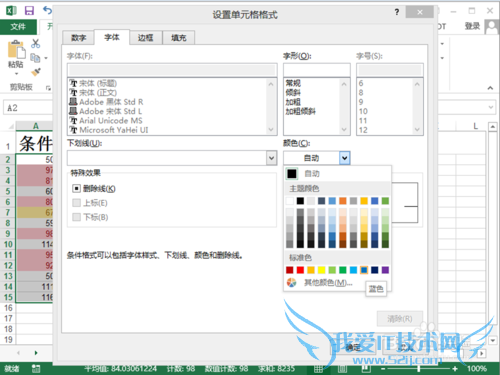Screen dimensions: 500x375
Task: Open the 文件 menu
Action: click(x=18, y=27)
